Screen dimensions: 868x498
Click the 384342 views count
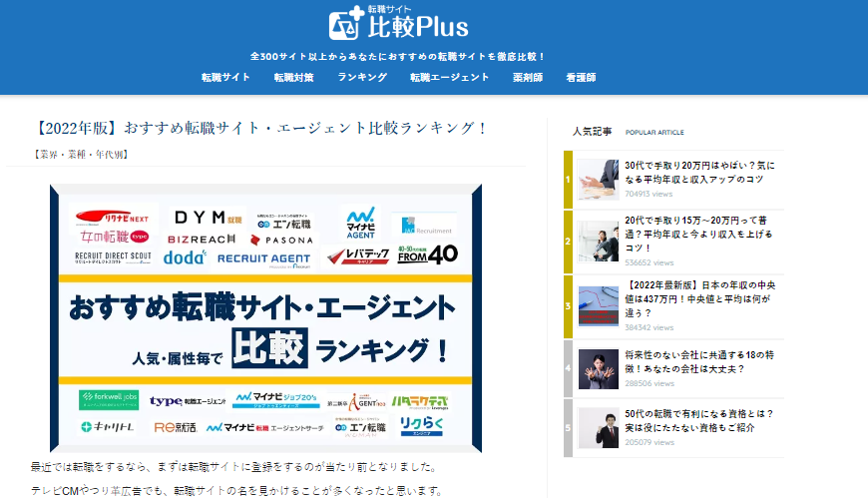[650, 327]
